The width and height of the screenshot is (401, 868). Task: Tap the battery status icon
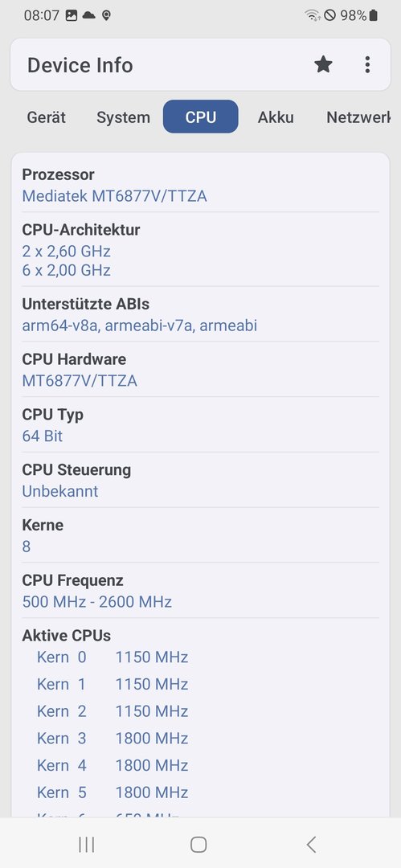point(374,15)
